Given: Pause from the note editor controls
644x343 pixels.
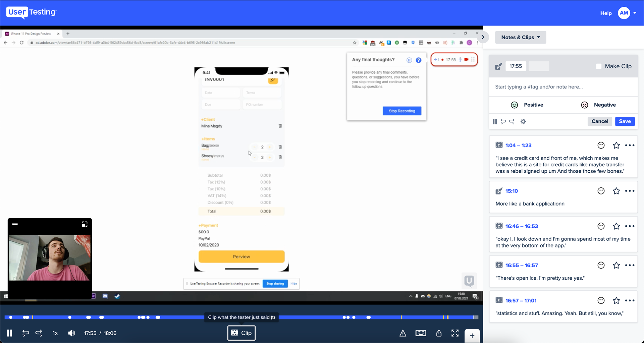Looking at the screenshot, I should coord(495,121).
